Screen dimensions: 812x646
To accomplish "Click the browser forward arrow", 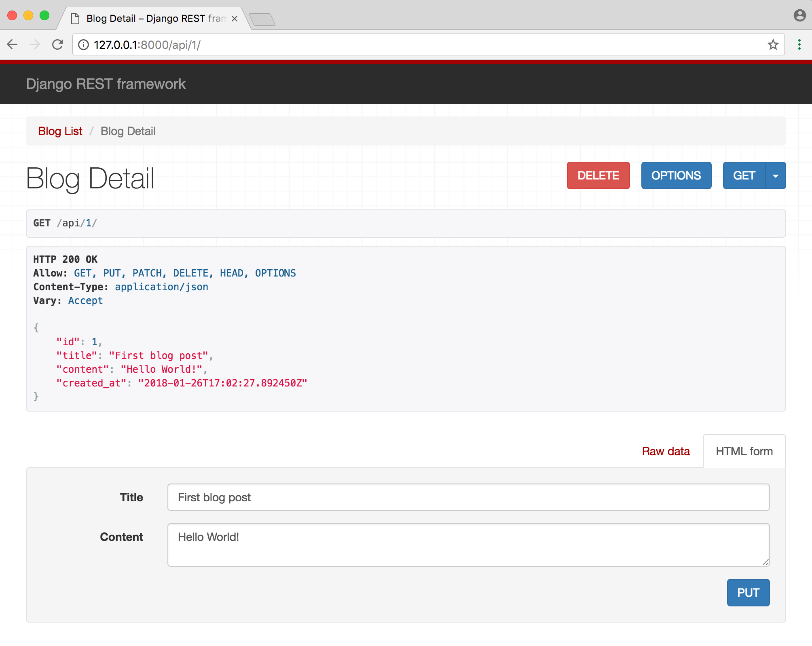I will 35,44.
